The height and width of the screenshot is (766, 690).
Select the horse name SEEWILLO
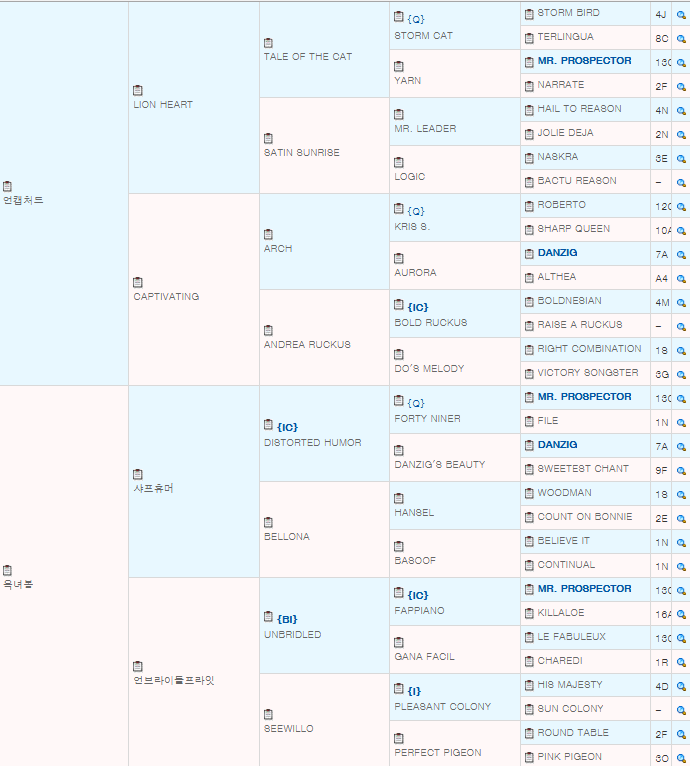click(289, 728)
